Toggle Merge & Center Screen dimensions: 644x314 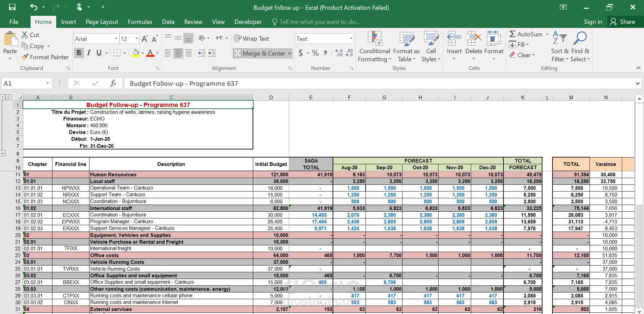[x=260, y=53]
